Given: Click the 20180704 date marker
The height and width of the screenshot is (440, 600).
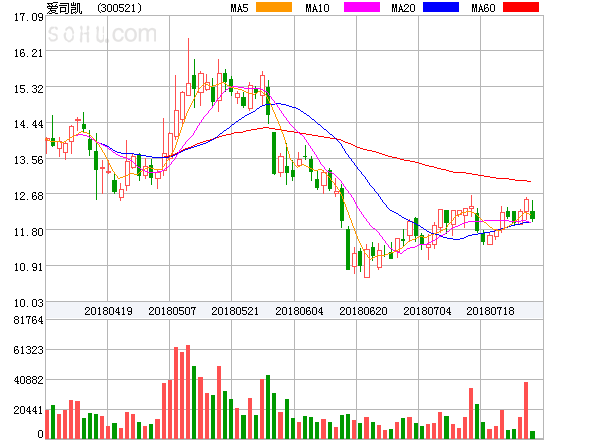Looking at the screenshot, I should [x=427, y=311].
